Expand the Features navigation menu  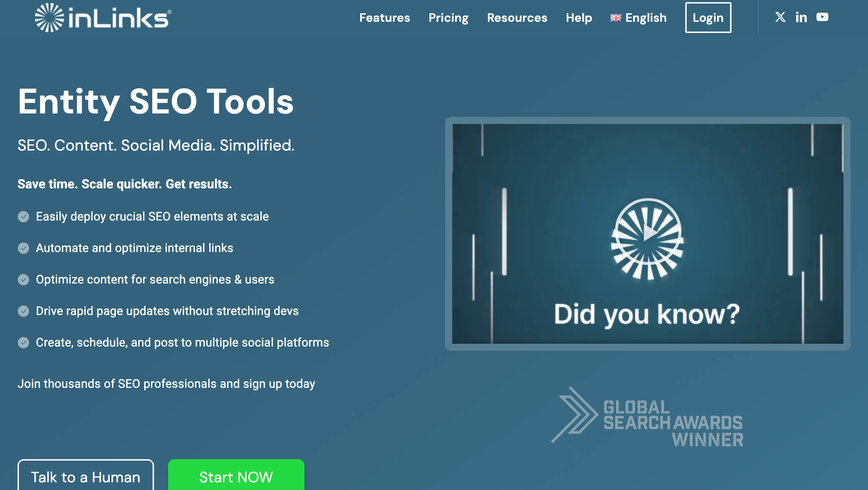385,18
